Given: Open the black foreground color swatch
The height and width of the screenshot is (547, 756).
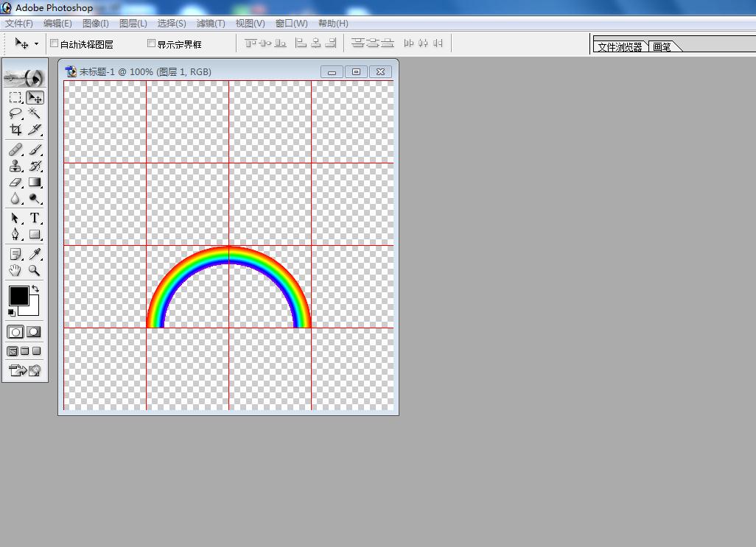Looking at the screenshot, I should [19, 296].
